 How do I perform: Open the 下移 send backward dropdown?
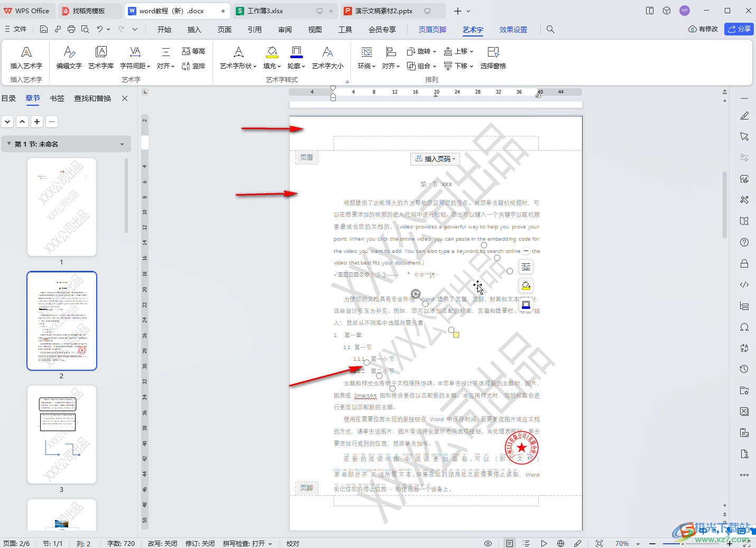458,66
